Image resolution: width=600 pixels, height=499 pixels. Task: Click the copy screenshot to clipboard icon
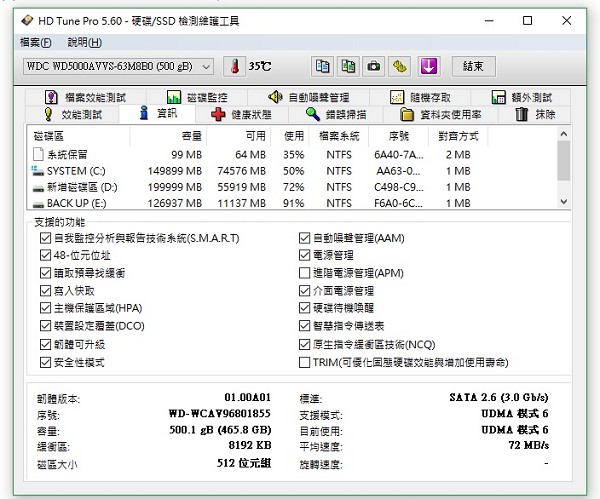click(x=348, y=66)
